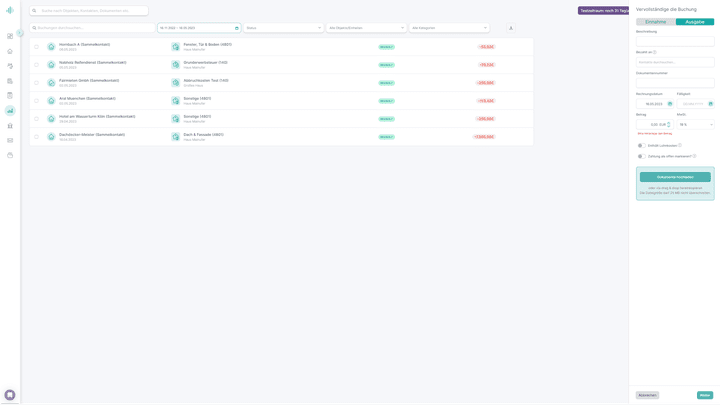Click the Beschreibung input field

675,42
